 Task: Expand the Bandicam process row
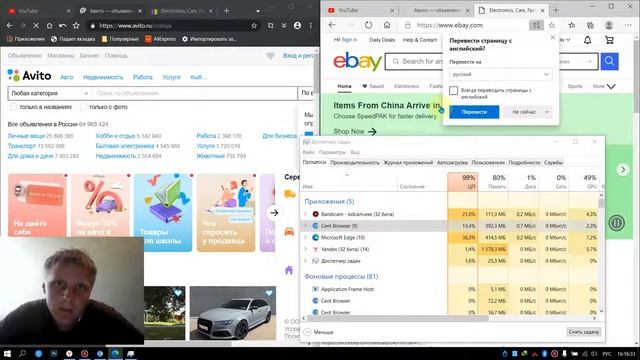305,214
